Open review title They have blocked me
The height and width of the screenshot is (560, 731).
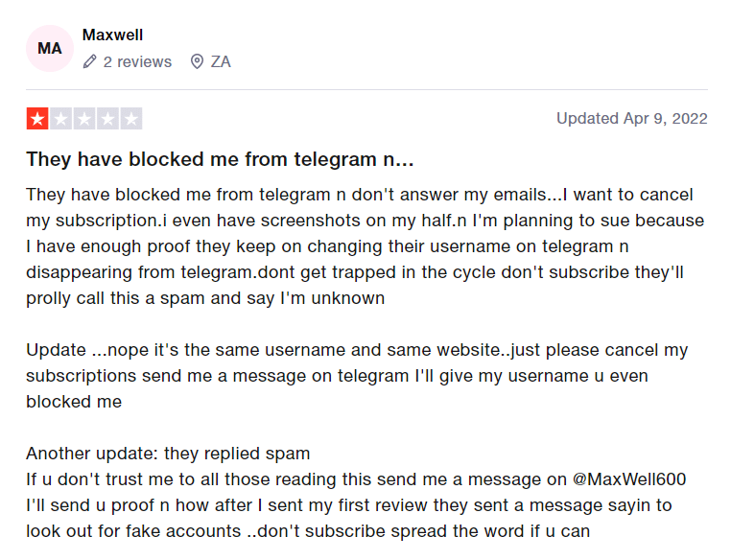220,159
